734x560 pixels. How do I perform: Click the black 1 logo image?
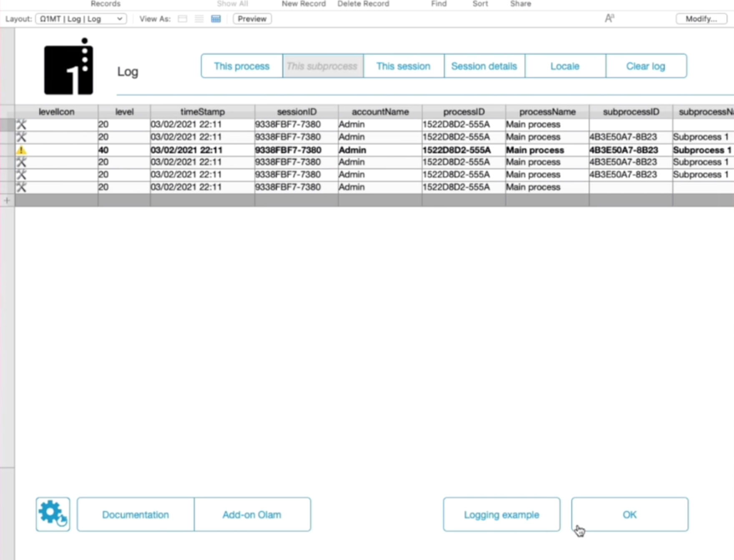click(x=69, y=67)
